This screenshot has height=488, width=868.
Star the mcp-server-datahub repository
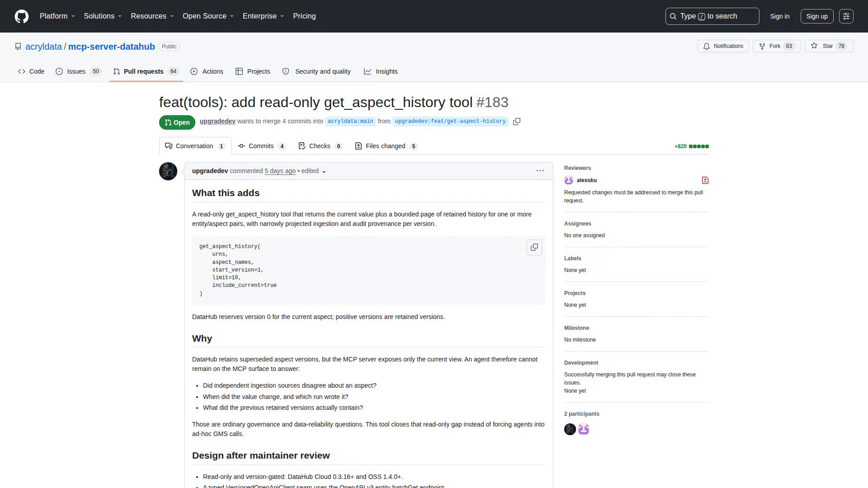[829, 46]
